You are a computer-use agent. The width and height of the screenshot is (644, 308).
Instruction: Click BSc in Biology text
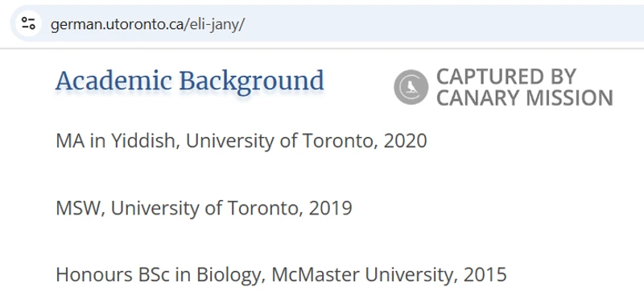tap(198, 275)
